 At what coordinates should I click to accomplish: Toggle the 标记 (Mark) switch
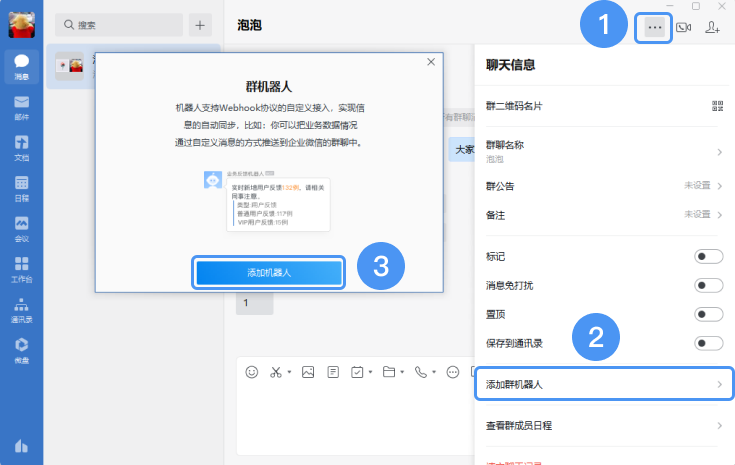(x=708, y=257)
